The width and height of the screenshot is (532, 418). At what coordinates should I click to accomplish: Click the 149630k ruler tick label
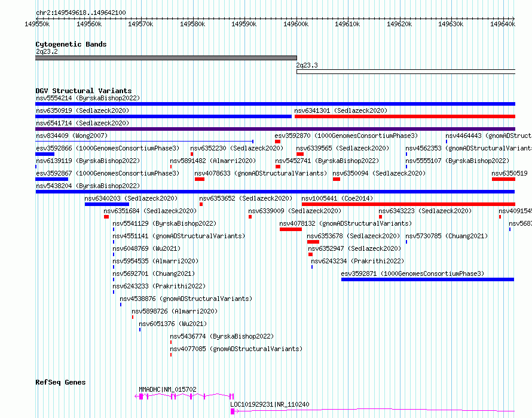click(451, 24)
